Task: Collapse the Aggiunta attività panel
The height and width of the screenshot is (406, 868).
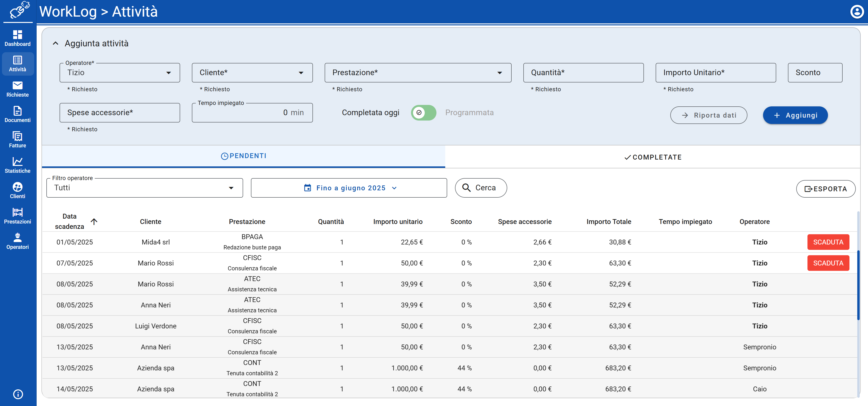Action: point(56,43)
